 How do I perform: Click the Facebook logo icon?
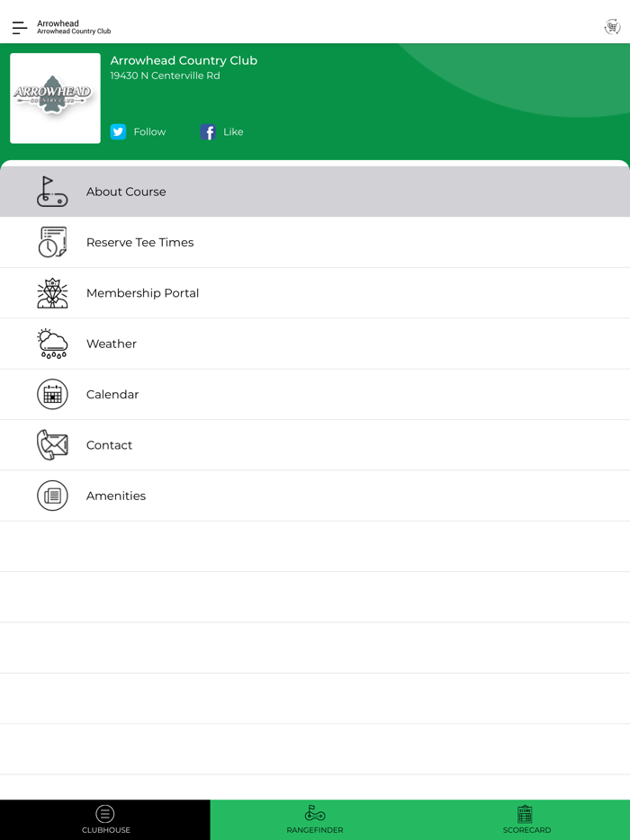(208, 132)
